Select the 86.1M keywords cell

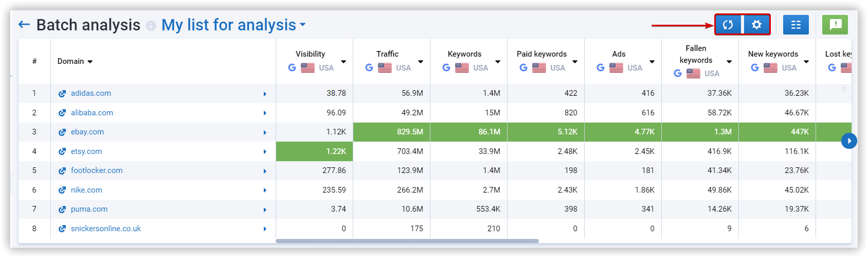pos(469,132)
